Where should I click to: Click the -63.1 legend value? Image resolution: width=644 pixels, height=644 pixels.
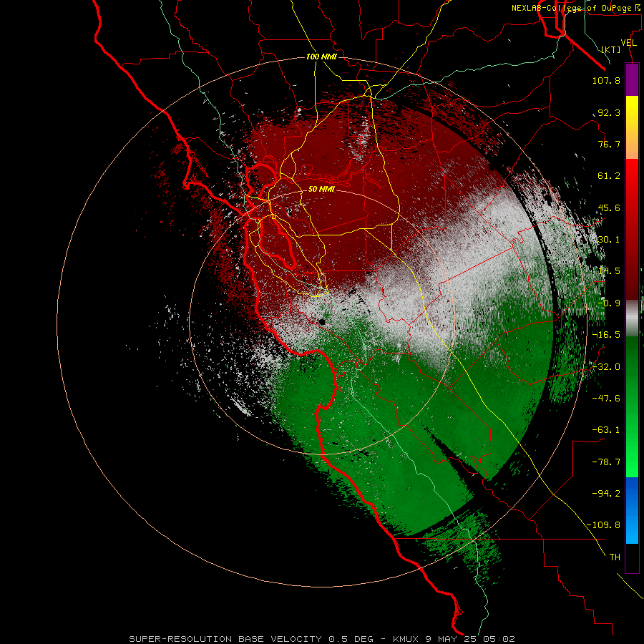coord(606,430)
